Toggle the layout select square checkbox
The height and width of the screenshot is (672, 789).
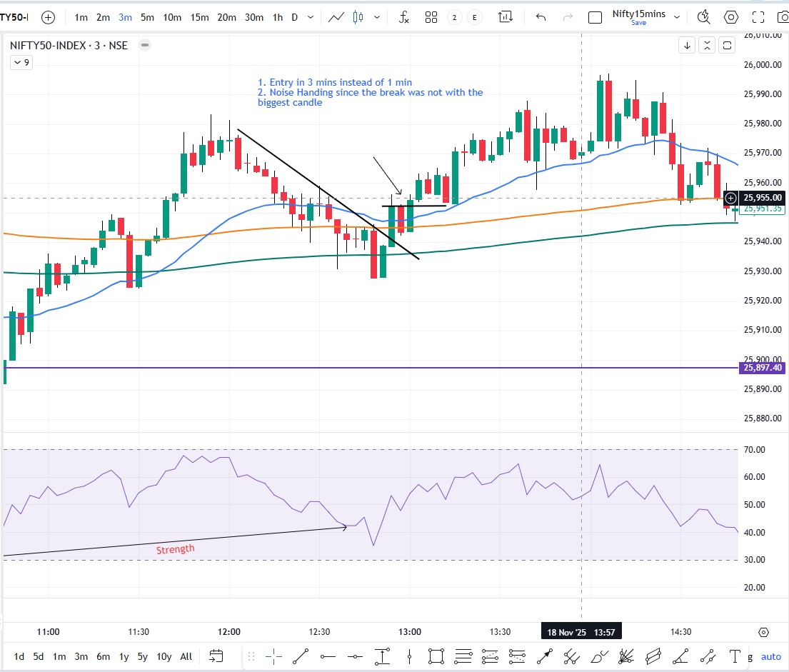[x=594, y=17]
